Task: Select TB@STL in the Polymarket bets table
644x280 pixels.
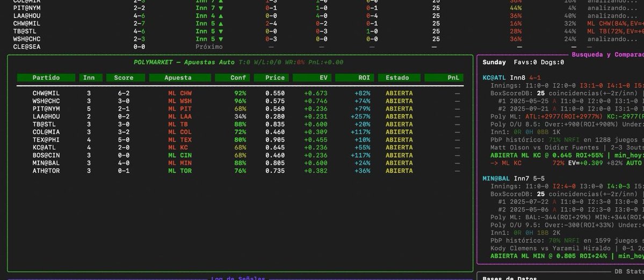Action: pos(45,124)
